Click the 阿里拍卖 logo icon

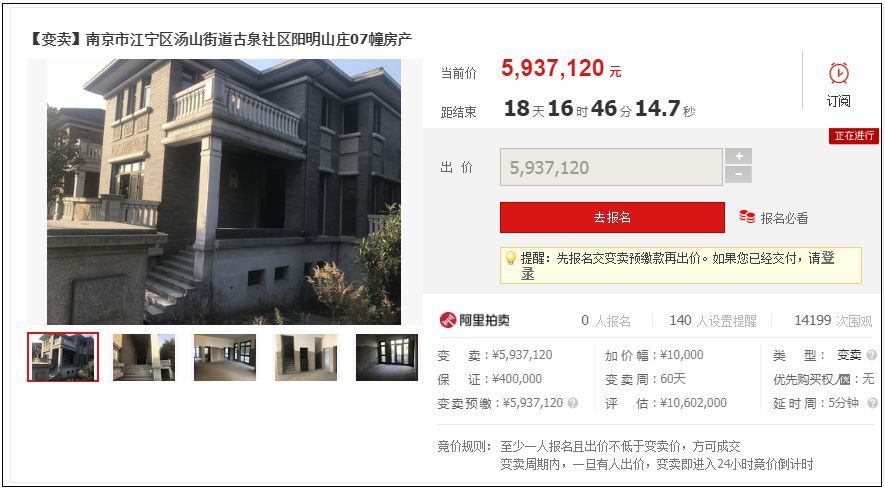coord(448,320)
